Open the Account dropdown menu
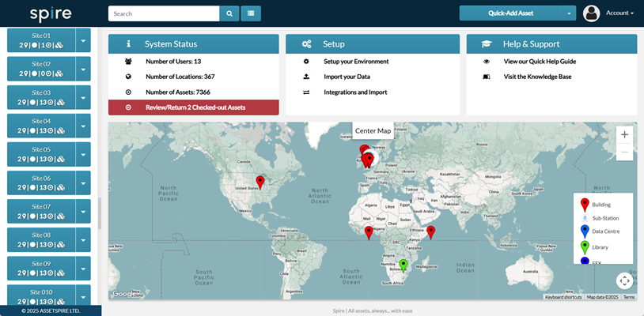 (x=619, y=13)
